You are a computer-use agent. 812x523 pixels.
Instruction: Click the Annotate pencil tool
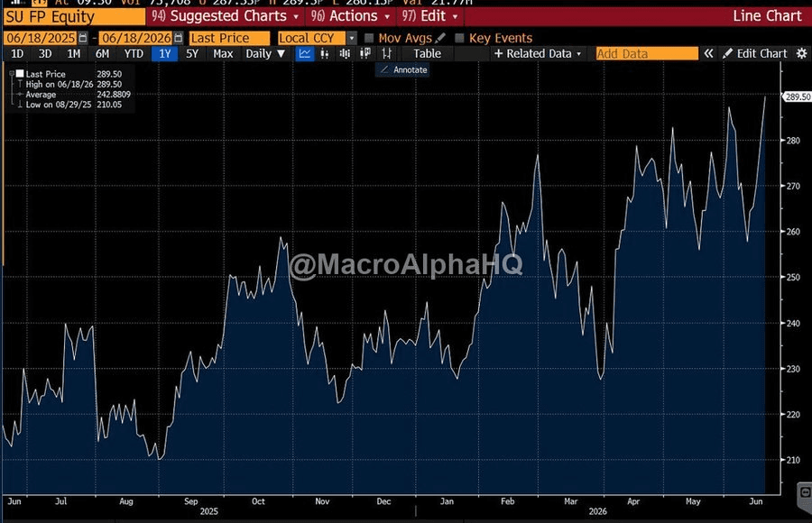coord(403,70)
